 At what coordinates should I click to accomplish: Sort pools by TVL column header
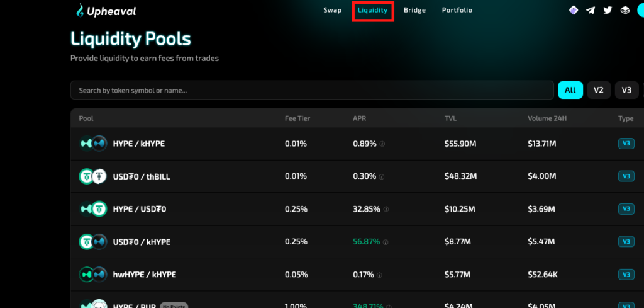pyautogui.click(x=451, y=118)
